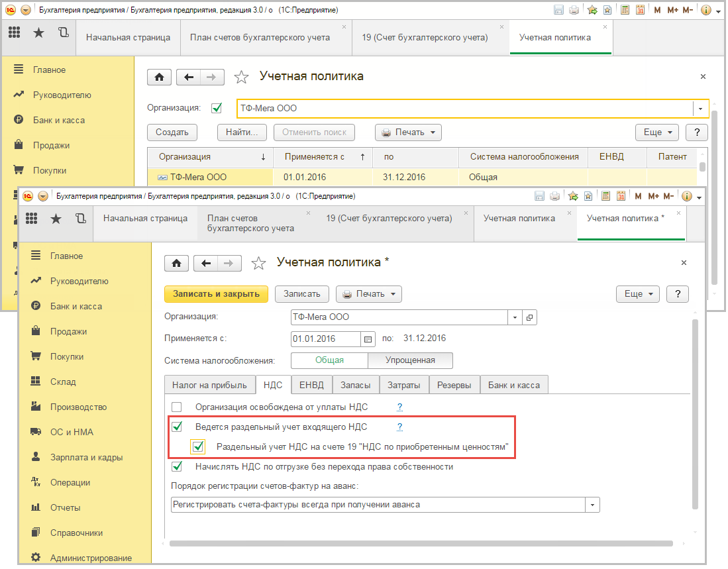Toggle Организация filter checkbox in back window
Viewport: 728px width, 569px height.
click(x=217, y=108)
